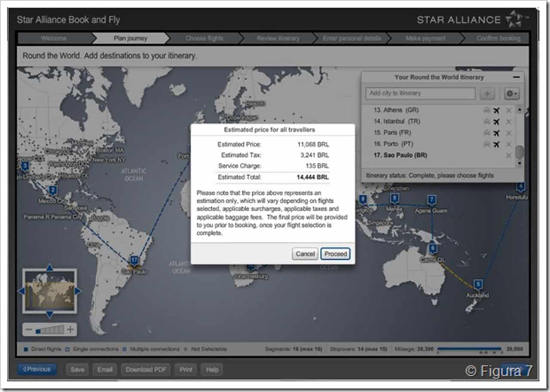
Task: Click map marker 7 at Guam
Action: point(432,200)
